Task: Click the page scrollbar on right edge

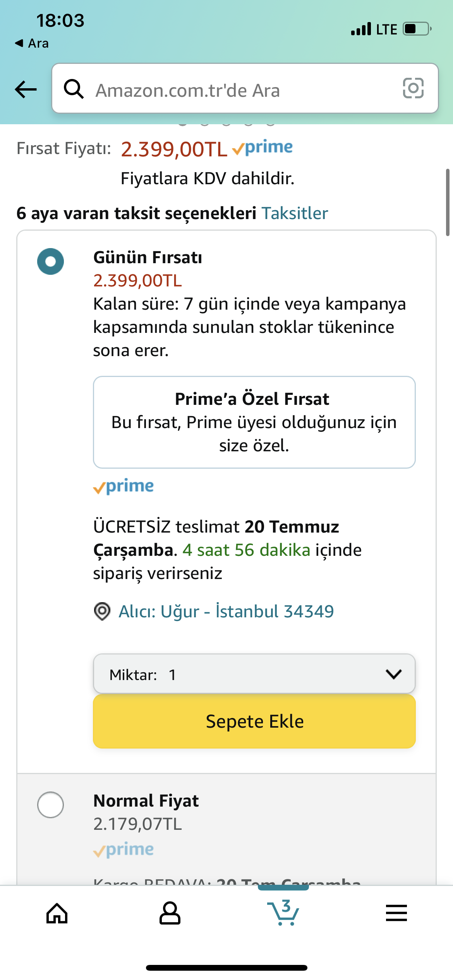Action: pos(448,202)
